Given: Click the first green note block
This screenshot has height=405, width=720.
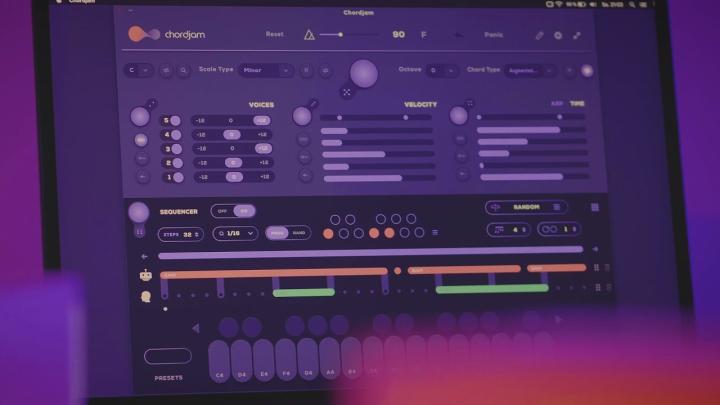Looking at the screenshot, I should click(x=304, y=292).
